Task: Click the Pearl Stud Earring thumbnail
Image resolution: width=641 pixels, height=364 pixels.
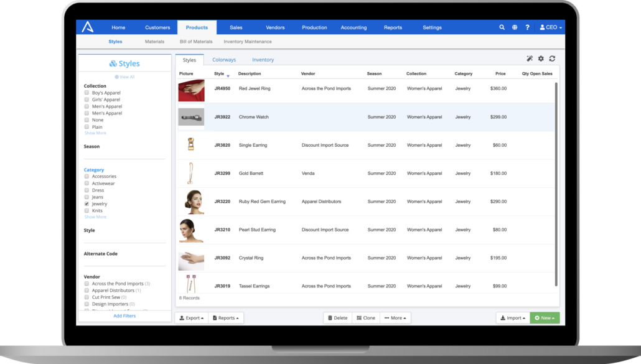Action: [x=191, y=230]
